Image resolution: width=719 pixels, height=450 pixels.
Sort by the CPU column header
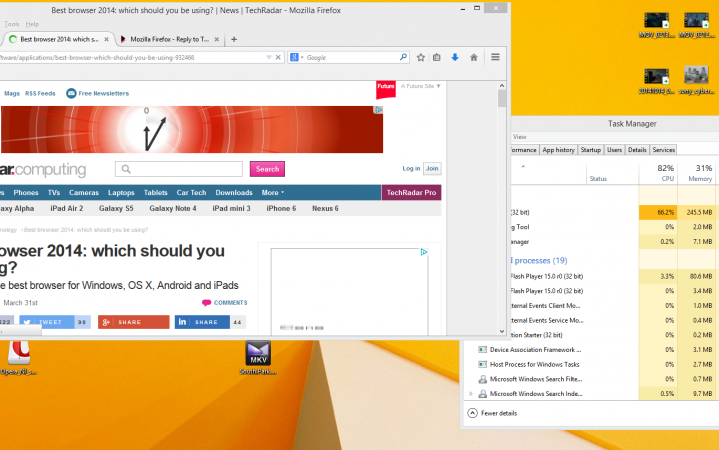click(x=658, y=172)
